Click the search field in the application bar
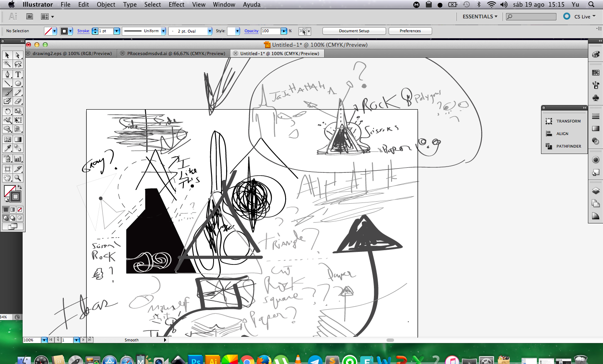 coord(531,17)
